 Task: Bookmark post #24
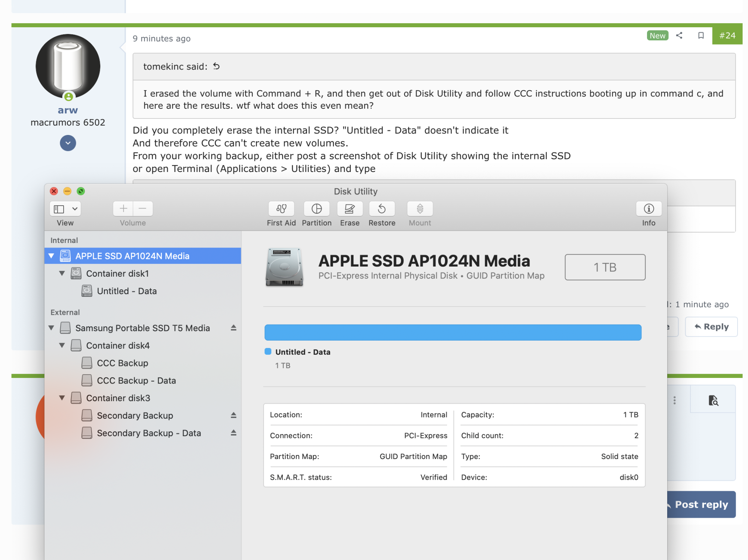point(701,36)
